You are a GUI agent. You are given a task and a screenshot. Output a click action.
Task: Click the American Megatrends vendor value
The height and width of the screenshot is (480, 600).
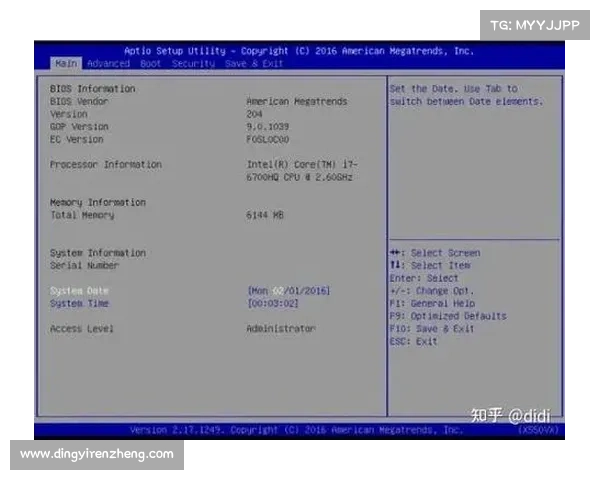pos(297,101)
